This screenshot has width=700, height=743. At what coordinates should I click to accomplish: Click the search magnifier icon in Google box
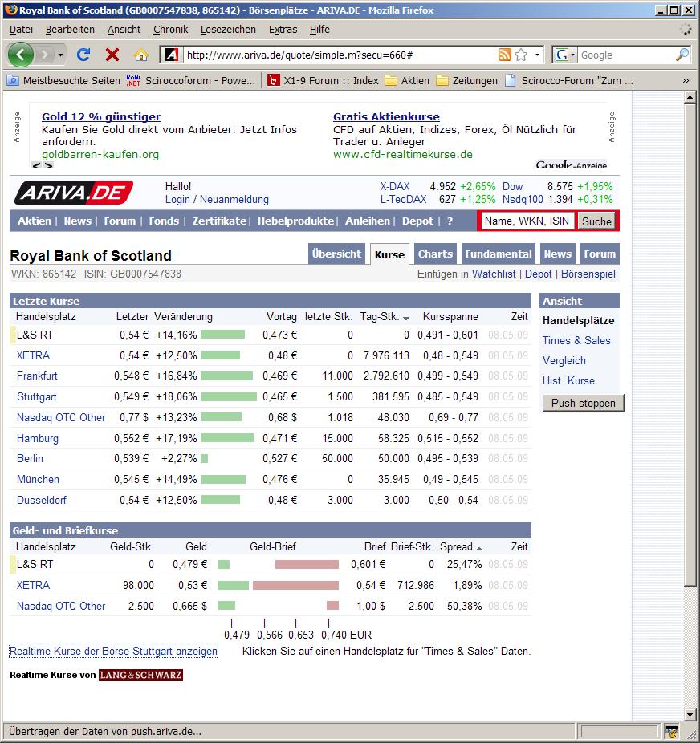tap(682, 55)
